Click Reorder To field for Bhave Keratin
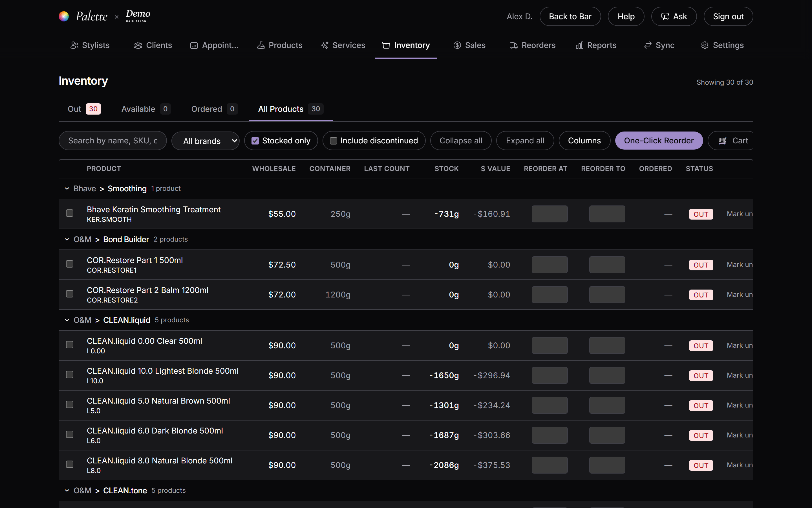812x508 pixels. tap(607, 214)
